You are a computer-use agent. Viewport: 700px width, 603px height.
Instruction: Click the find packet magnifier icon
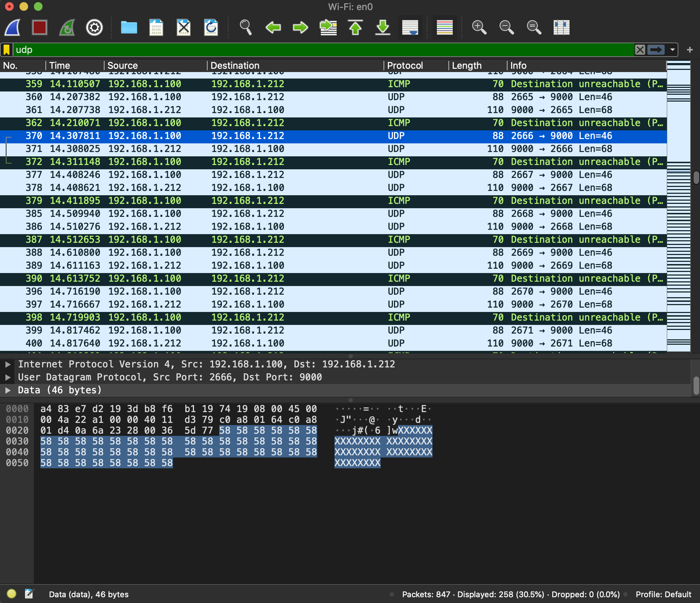click(245, 27)
